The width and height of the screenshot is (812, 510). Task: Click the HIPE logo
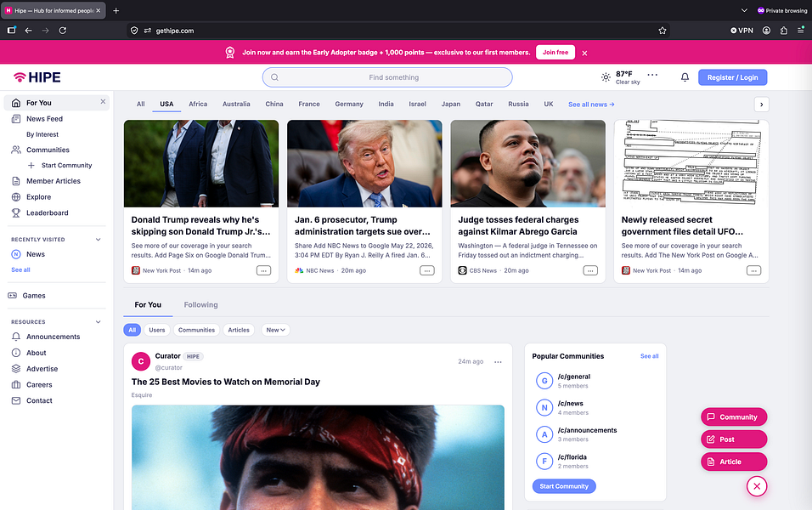[x=37, y=77]
